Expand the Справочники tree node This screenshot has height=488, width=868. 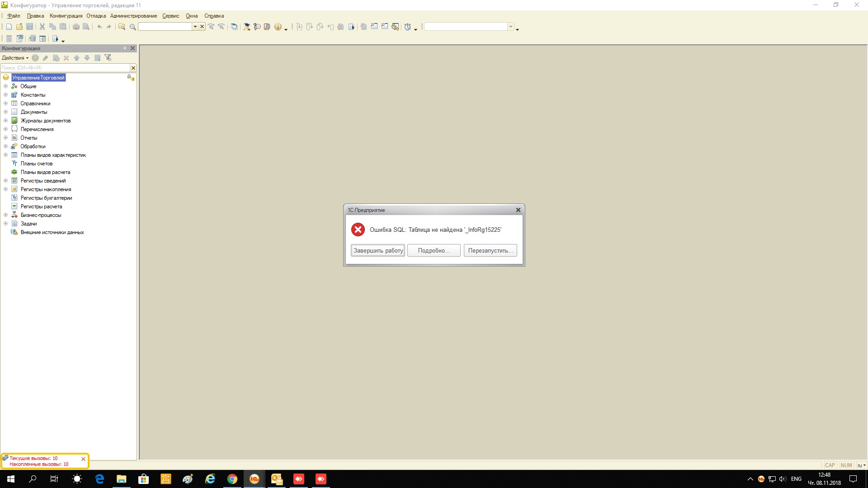[5, 103]
